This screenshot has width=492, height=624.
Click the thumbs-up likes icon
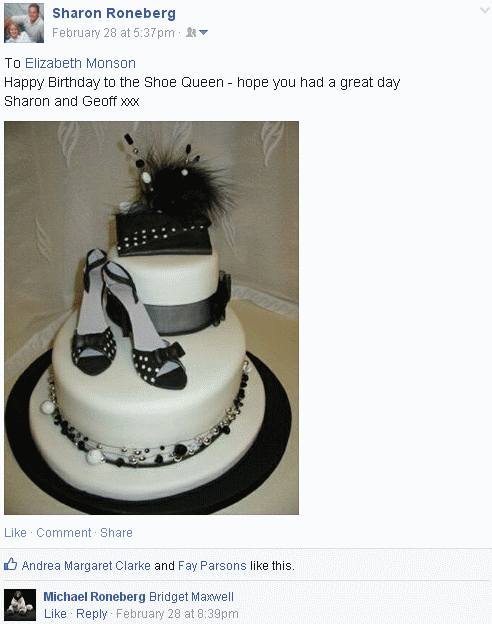pyautogui.click(x=10, y=564)
